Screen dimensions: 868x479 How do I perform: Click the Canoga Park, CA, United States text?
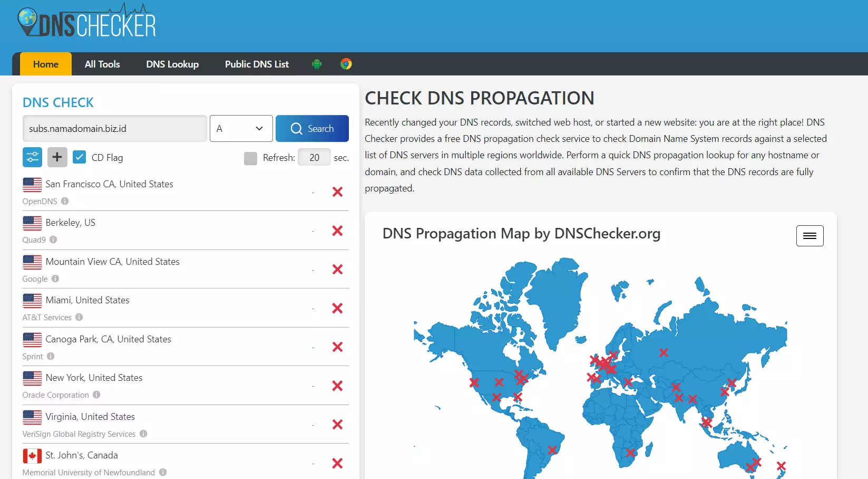(109, 339)
